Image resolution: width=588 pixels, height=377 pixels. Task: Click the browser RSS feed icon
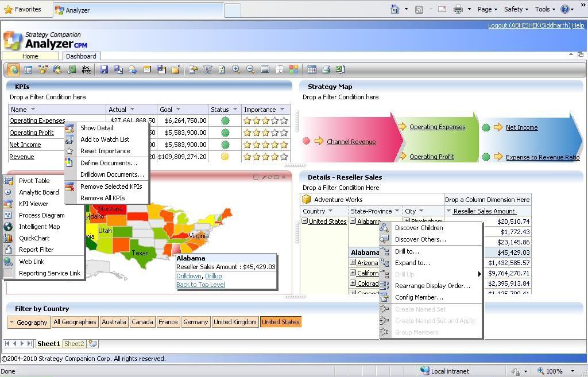[x=419, y=9]
